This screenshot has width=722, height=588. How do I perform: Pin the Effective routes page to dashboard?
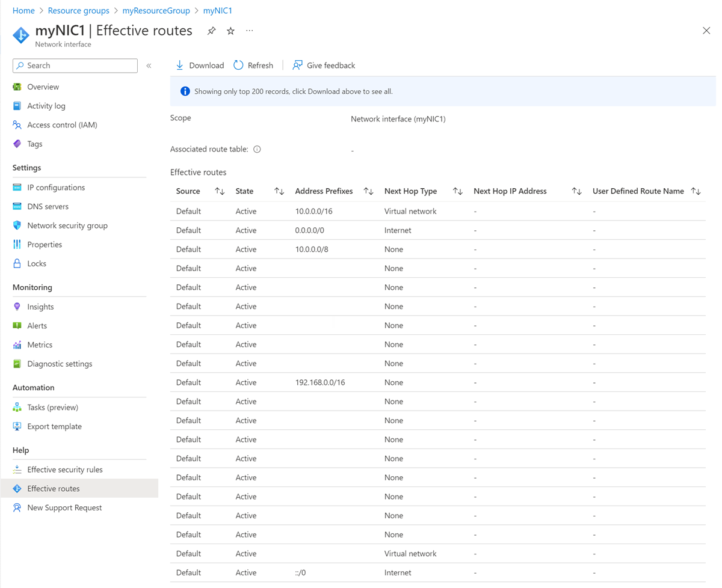click(x=211, y=31)
